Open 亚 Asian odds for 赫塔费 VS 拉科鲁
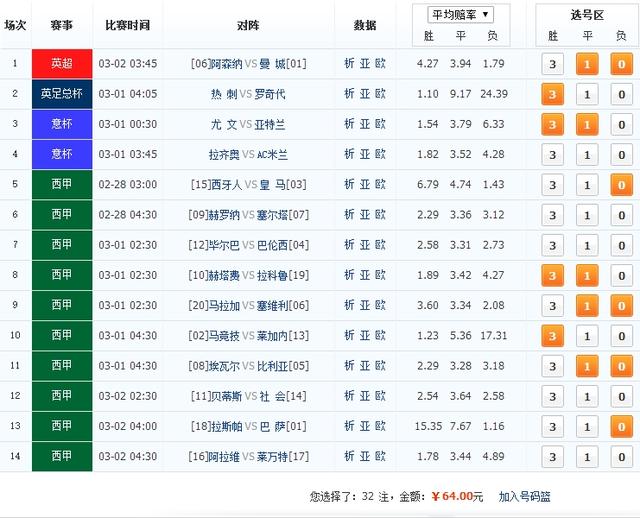Image resolution: width=640 pixels, height=518 pixels. [x=364, y=275]
